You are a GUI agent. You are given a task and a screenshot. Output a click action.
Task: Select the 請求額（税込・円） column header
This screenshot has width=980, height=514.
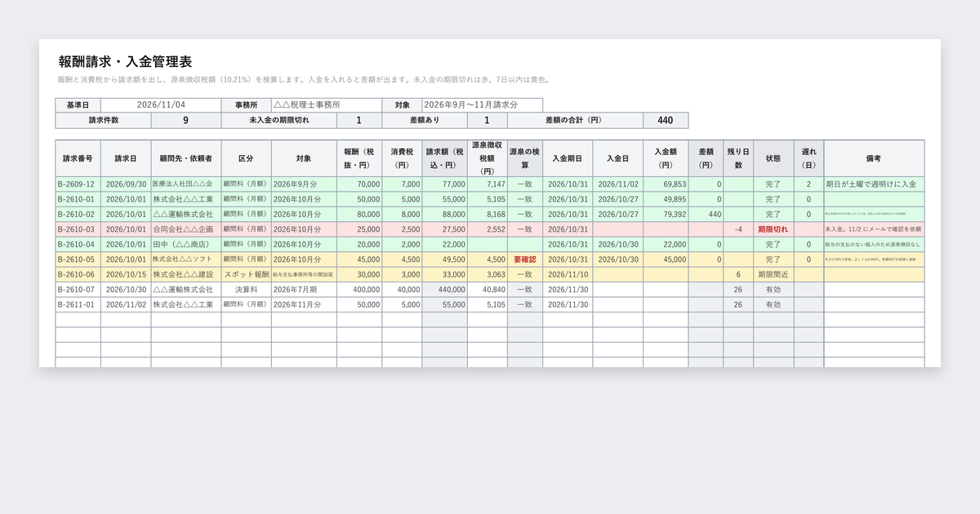(x=444, y=158)
